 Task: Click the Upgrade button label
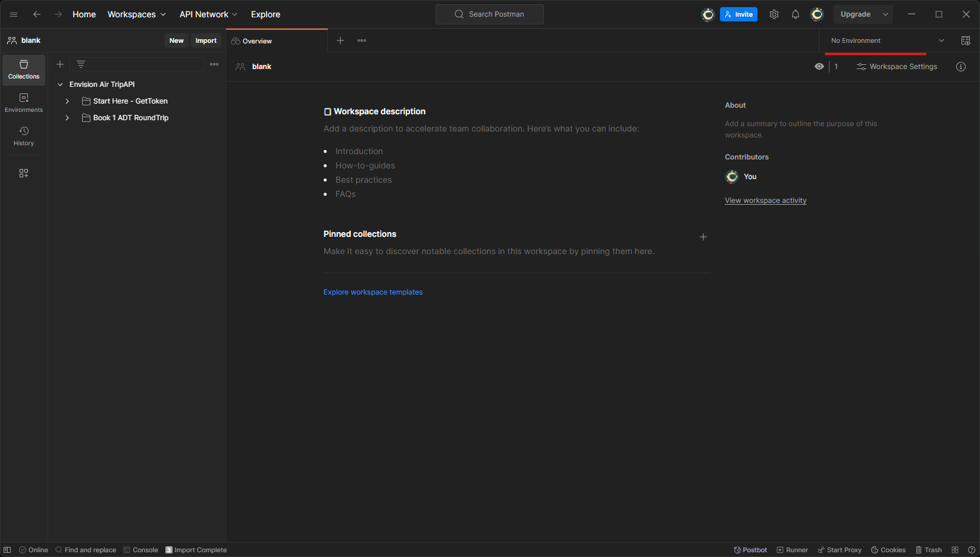tap(856, 14)
